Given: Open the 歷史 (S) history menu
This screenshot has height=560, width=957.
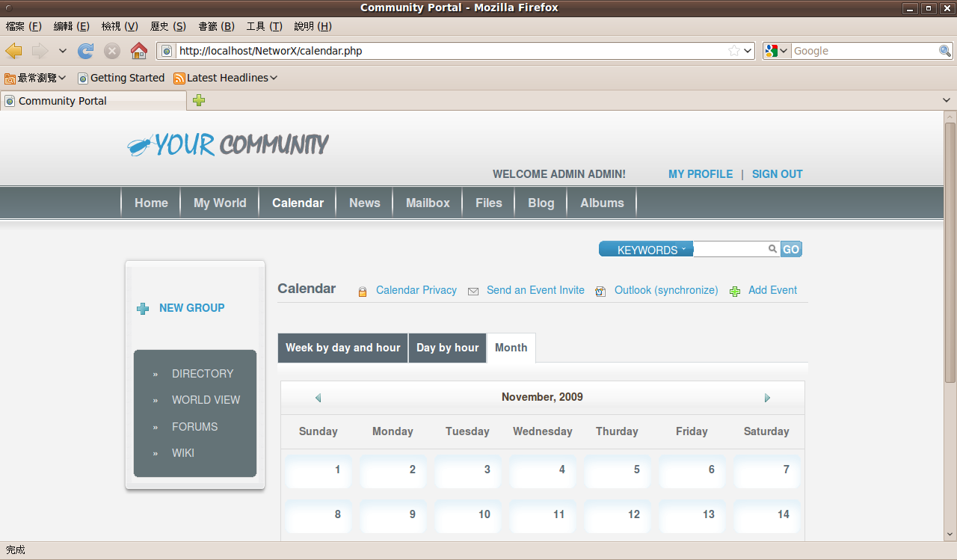Looking at the screenshot, I should point(168,26).
